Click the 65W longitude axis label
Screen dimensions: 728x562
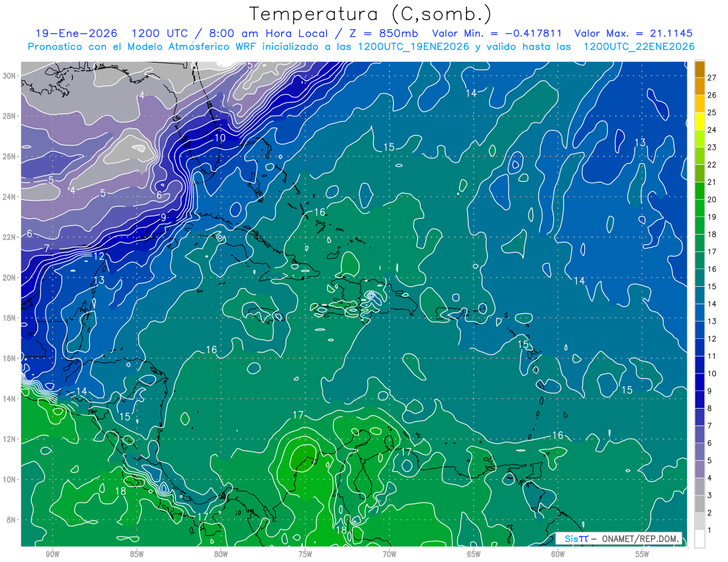pos(474,554)
